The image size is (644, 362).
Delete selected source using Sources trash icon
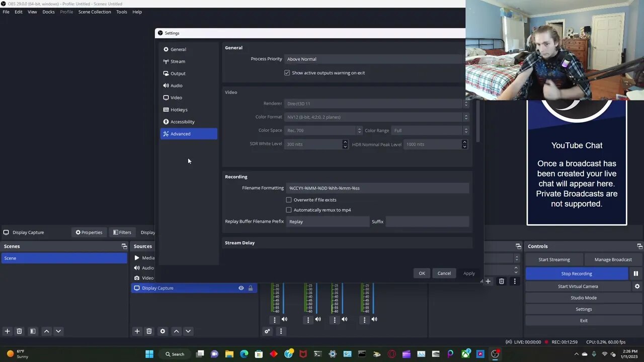coord(149,331)
